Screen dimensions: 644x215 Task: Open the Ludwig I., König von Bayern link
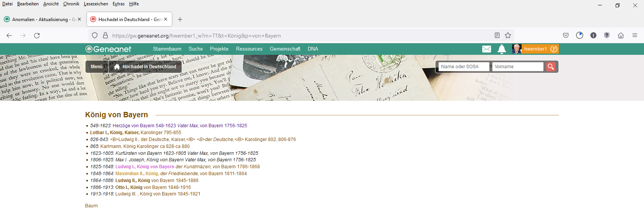coord(145,167)
